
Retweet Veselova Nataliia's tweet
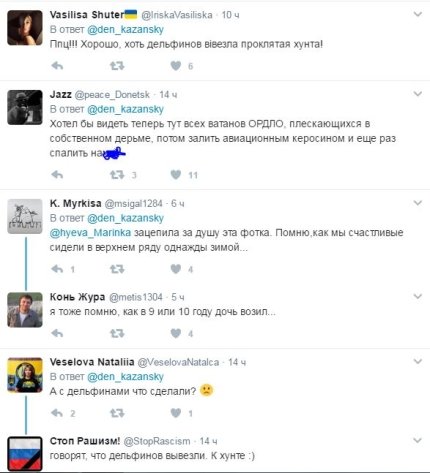(117, 413)
